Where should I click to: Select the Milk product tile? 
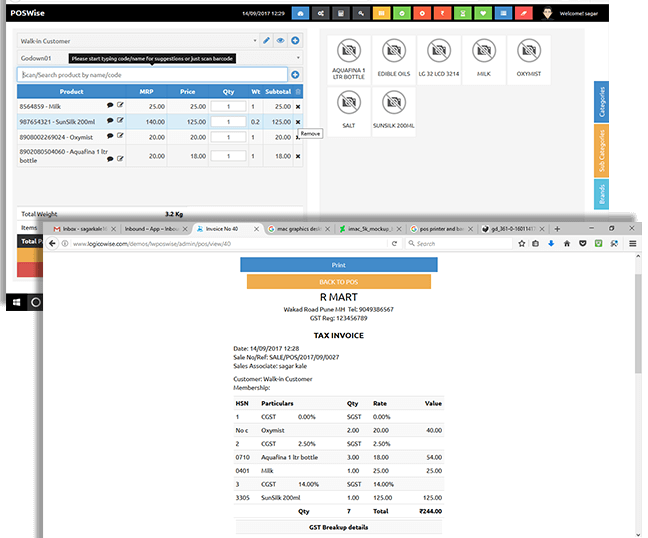(484, 60)
